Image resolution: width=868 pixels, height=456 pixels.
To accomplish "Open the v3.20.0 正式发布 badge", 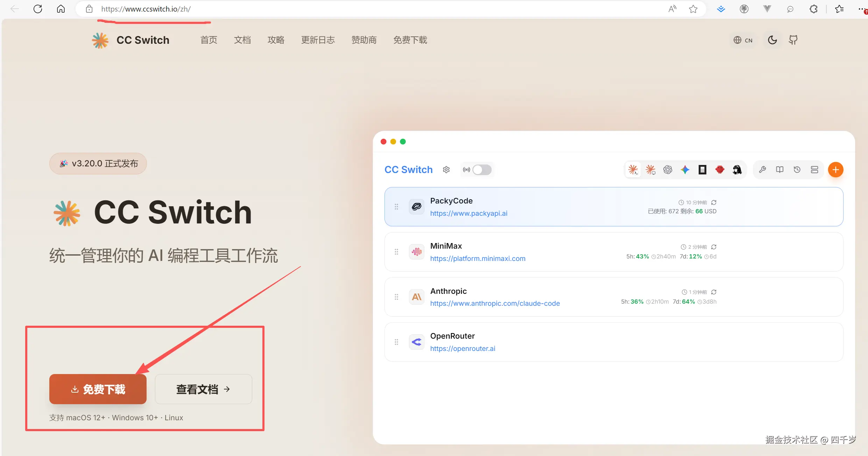I will [98, 164].
